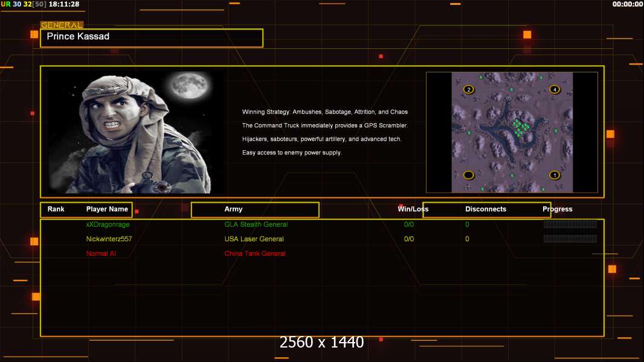The image size is (644, 362).
Task: Select the GENERAL tab label
Action: tap(62, 25)
